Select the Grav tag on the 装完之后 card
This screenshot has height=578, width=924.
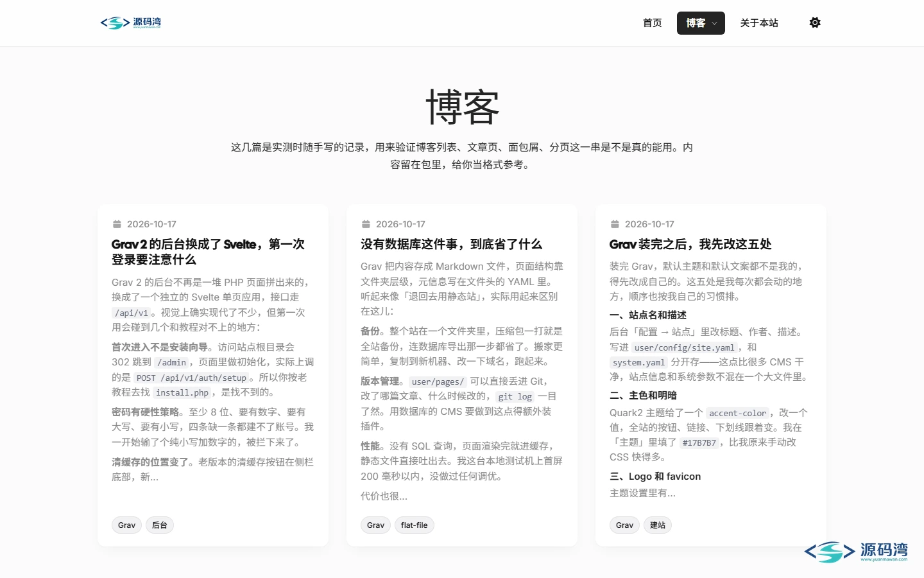point(624,525)
